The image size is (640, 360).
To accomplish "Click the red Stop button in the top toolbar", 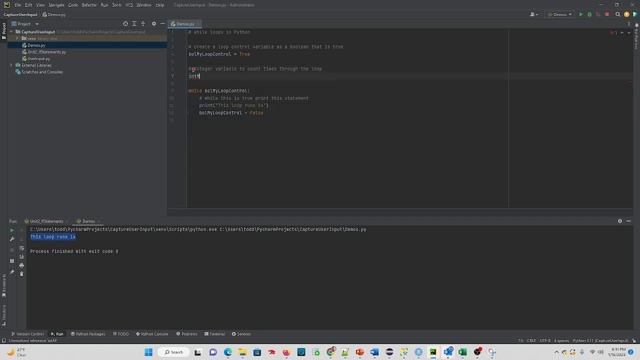I will [607, 14].
